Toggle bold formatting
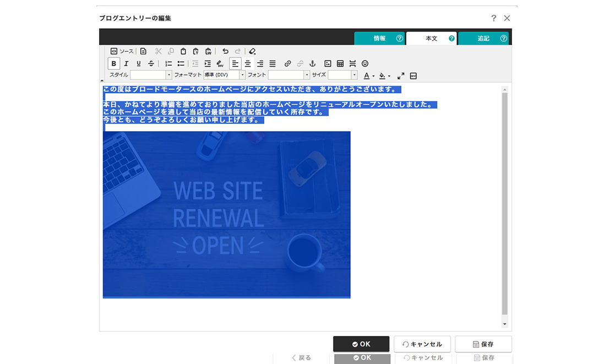 [x=113, y=64]
